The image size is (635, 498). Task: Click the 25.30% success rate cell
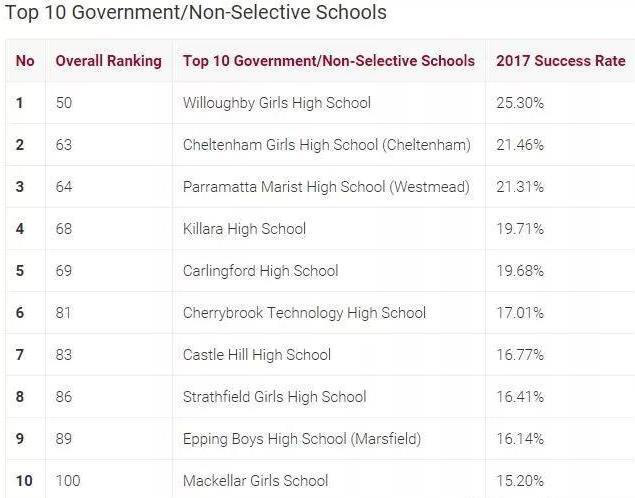pyautogui.click(x=520, y=103)
